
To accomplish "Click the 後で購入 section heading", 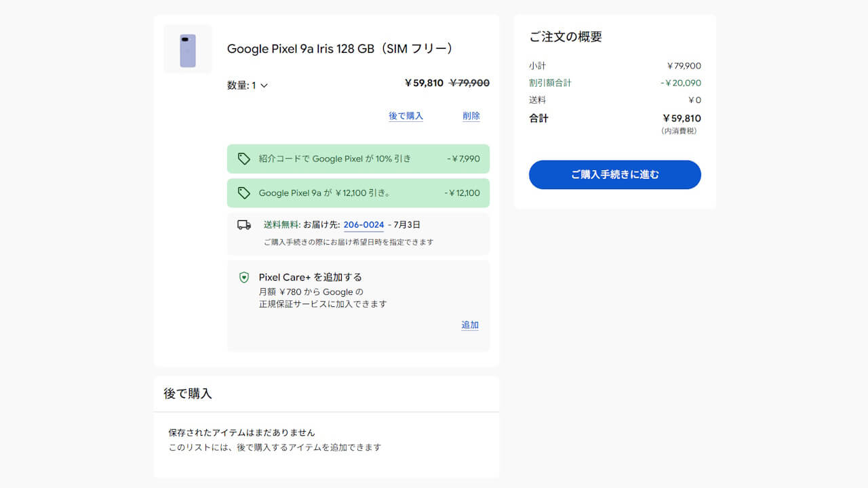I will 188,394.
